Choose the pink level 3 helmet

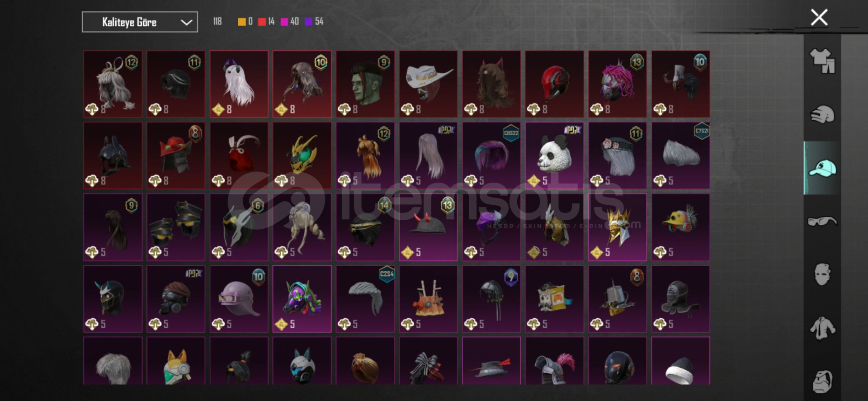[x=239, y=299]
